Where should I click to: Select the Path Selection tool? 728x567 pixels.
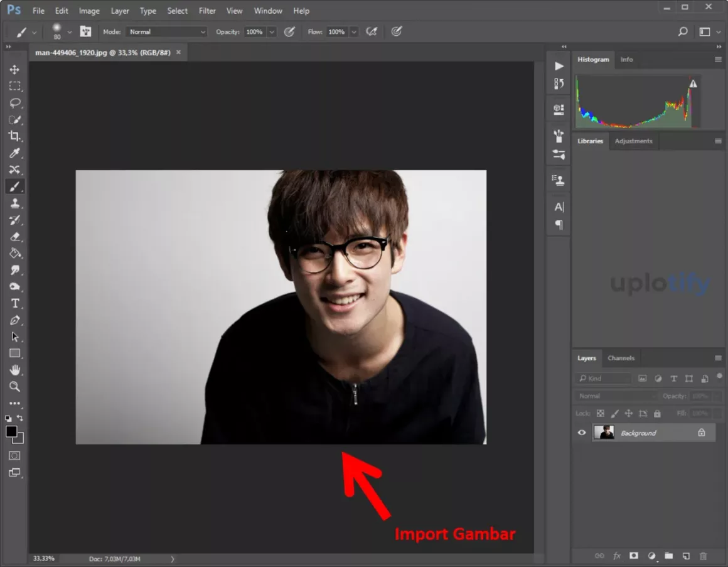pos(14,337)
